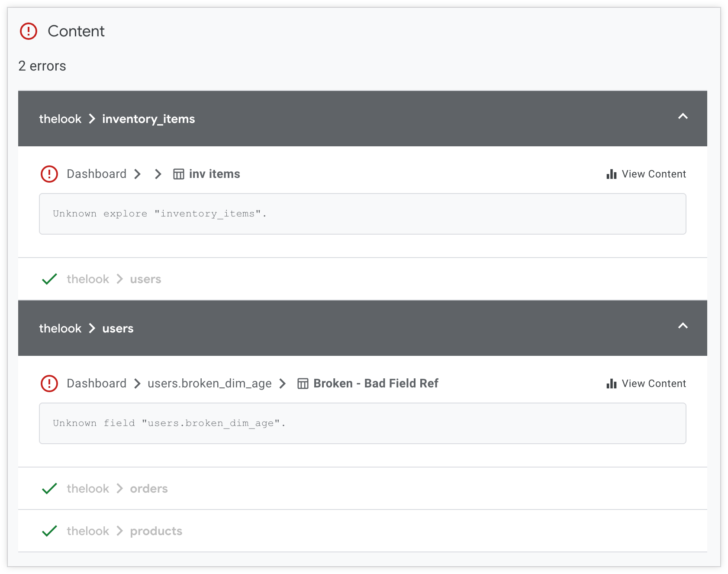The image size is (728, 574).
Task: Click the green checkmark on the thelook products row
Action: 49,531
